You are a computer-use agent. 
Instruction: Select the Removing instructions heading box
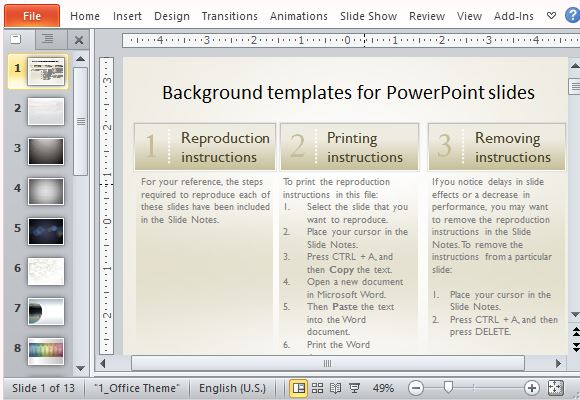pos(497,147)
